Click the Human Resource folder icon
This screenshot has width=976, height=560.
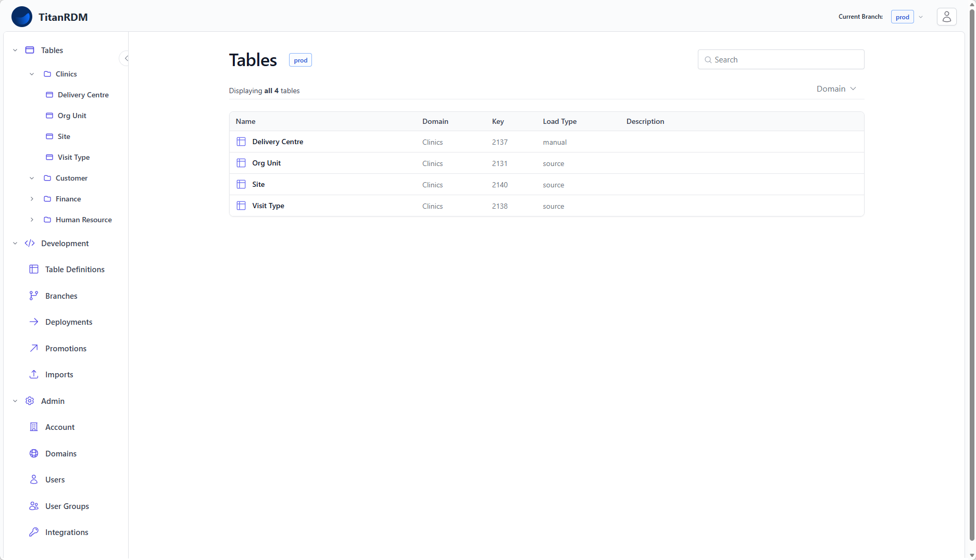pos(47,220)
